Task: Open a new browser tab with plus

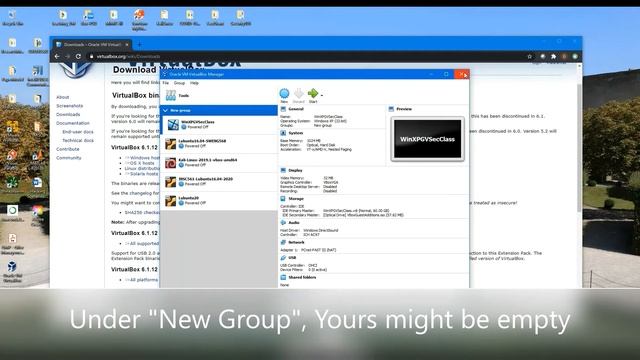Action: coord(139,44)
